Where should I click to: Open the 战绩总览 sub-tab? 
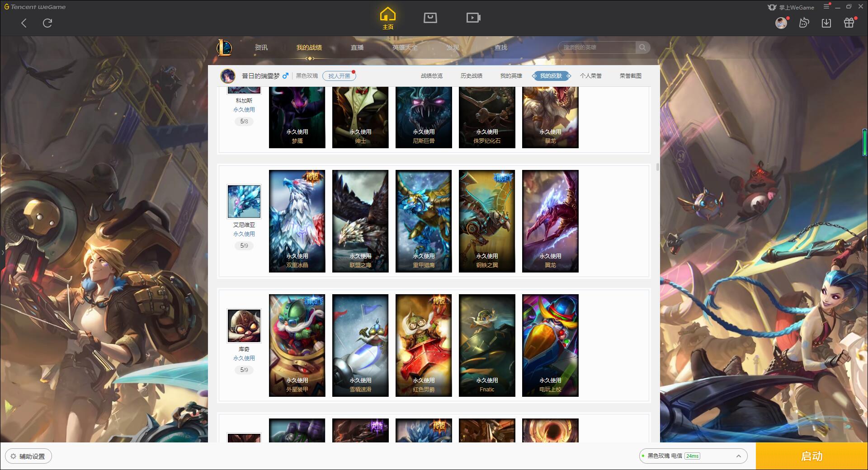click(x=432, y=76)
